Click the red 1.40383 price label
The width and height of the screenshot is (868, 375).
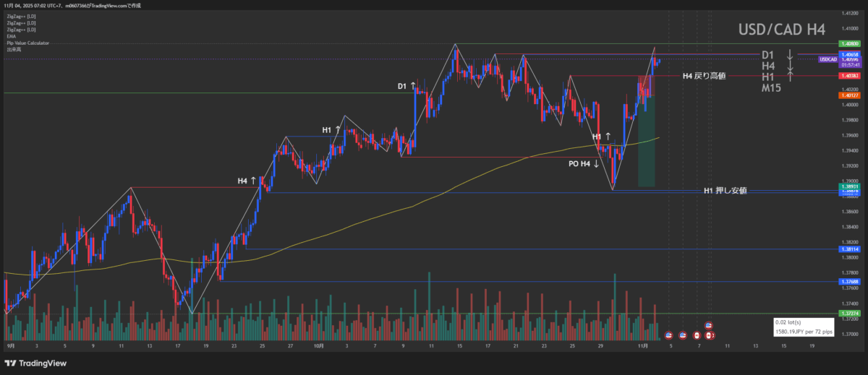(x=848, y=76)
